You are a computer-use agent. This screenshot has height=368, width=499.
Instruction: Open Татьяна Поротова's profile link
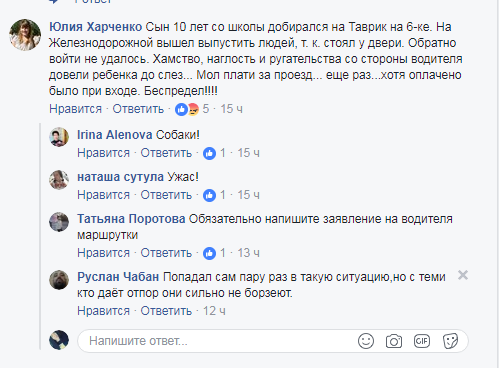click(x=131, y=219)
